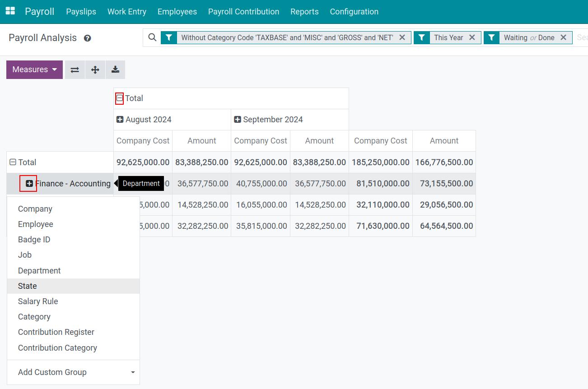The height and width of the screenshot is (389, 588).
Task: Expand the August 2024 column
Action: tap(120, 119)
